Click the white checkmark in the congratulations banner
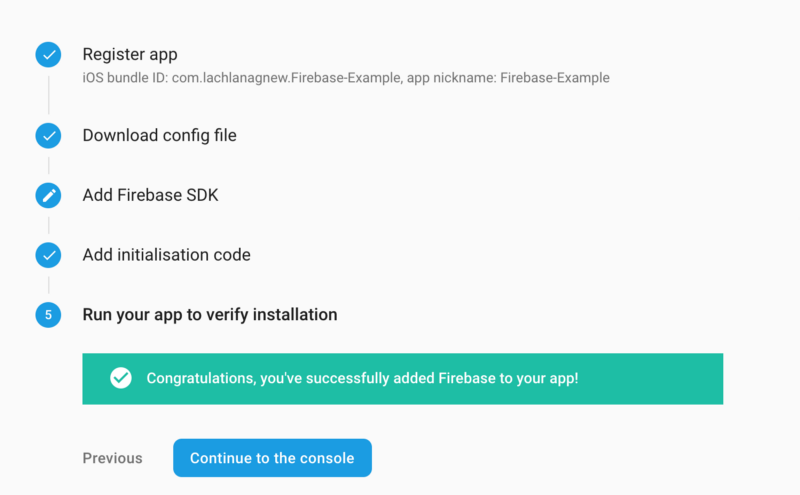This screenshot has width=800, height=495. [x=121, y=378]
